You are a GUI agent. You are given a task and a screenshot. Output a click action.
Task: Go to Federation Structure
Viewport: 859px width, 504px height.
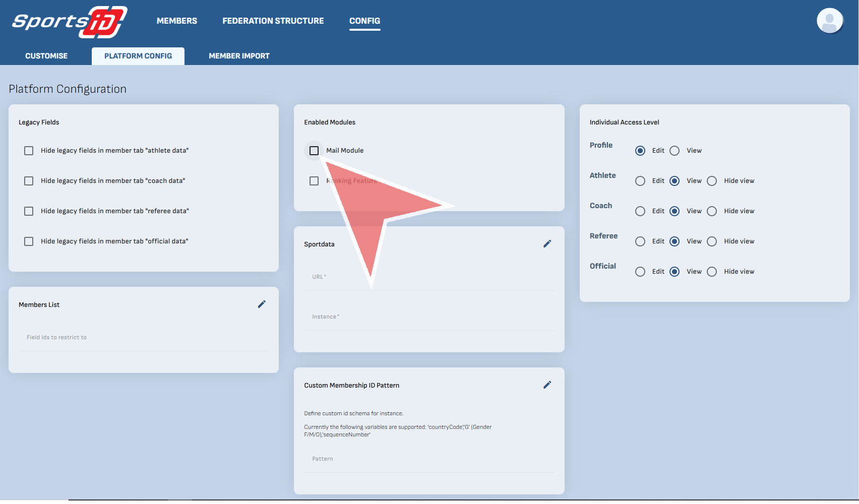[273, 21]
